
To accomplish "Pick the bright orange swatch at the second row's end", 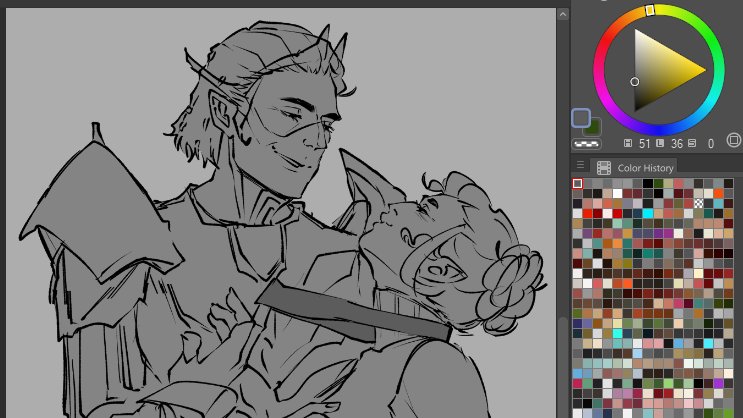I will click(718, 193).
